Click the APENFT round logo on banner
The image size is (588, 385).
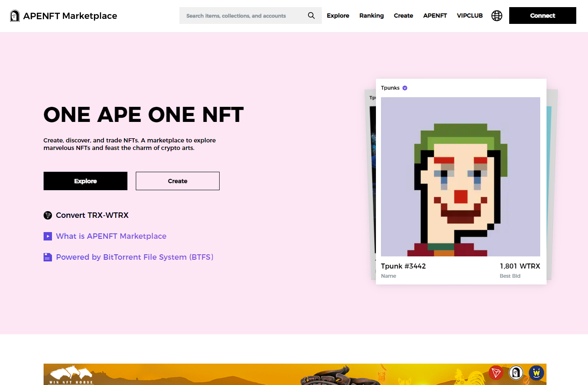(516, 372)
